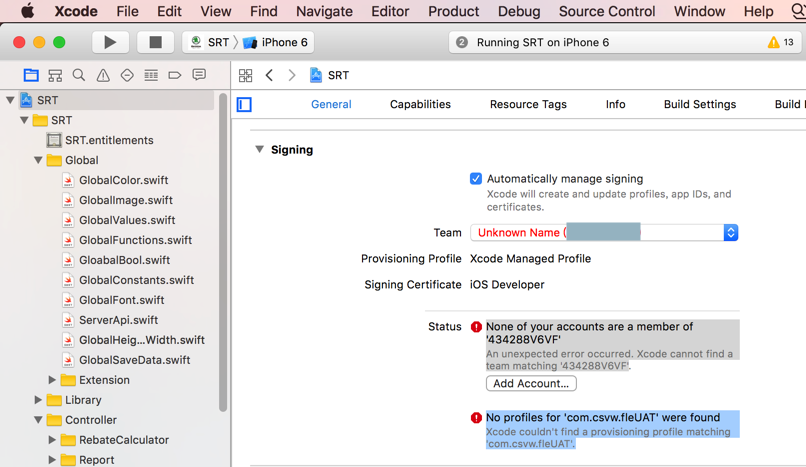Collapse the Signing section
Viewport: 806px width, 467px height.
(260, 150)
